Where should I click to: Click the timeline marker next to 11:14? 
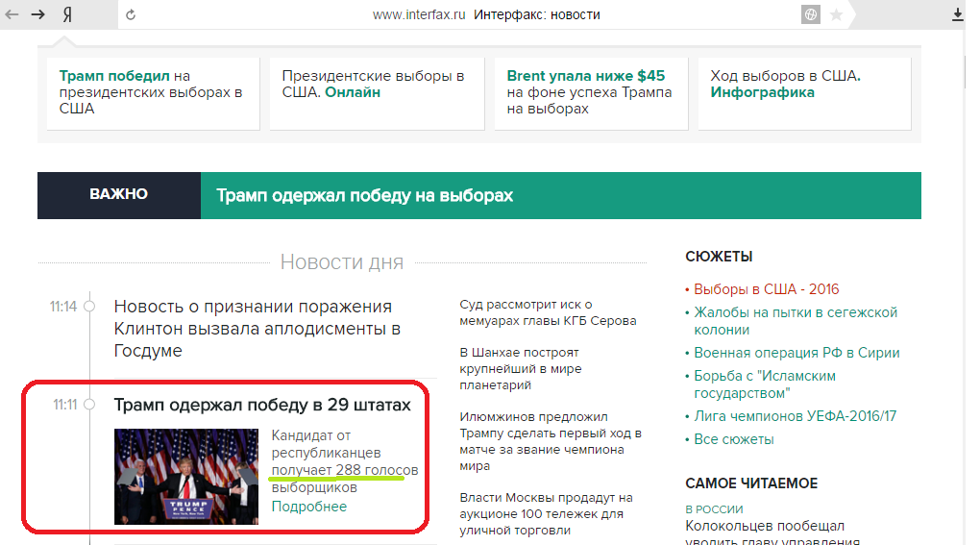pyautogui.click(x=89, y=307)
